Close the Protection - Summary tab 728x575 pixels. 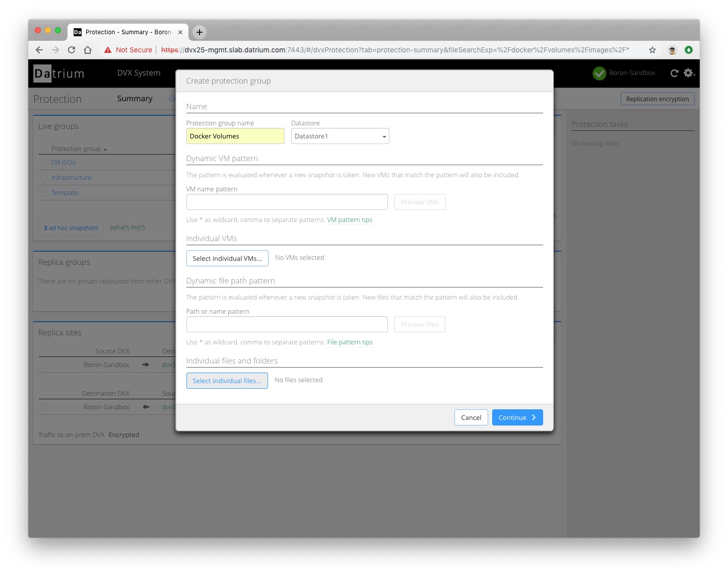(x=180, y=32)
